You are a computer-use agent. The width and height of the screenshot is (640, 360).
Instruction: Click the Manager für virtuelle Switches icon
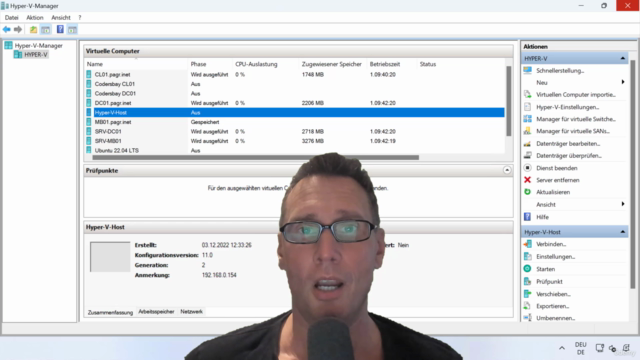coord(527,119)
